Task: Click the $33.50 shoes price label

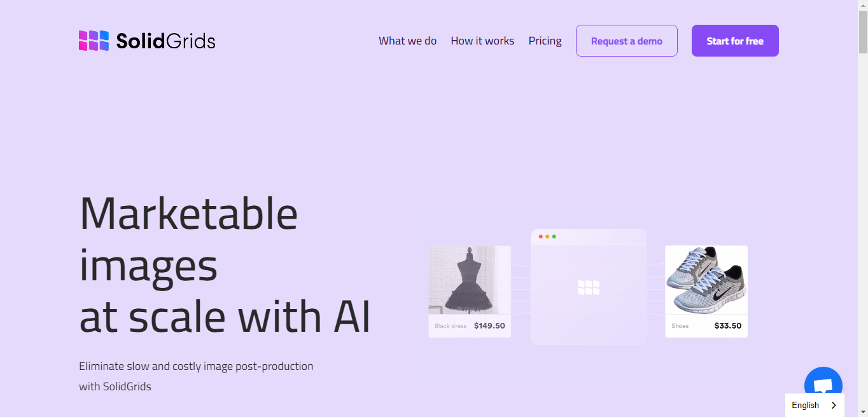Action: point(728,326)
